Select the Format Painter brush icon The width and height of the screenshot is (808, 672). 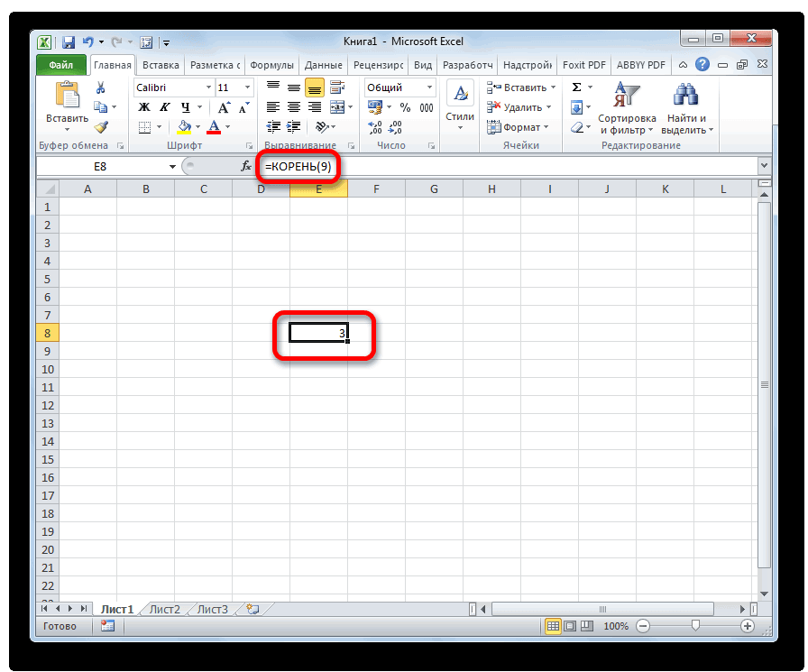[x=101, y=127]
